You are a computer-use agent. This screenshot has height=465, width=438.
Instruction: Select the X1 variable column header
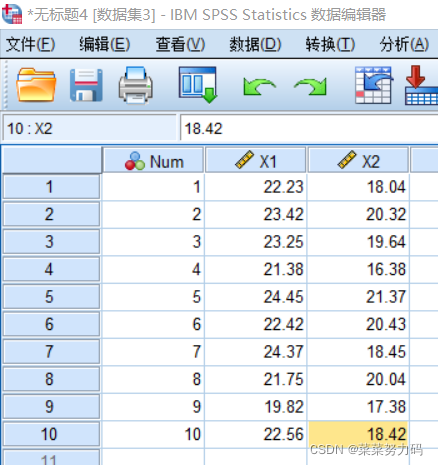point(255,161)
